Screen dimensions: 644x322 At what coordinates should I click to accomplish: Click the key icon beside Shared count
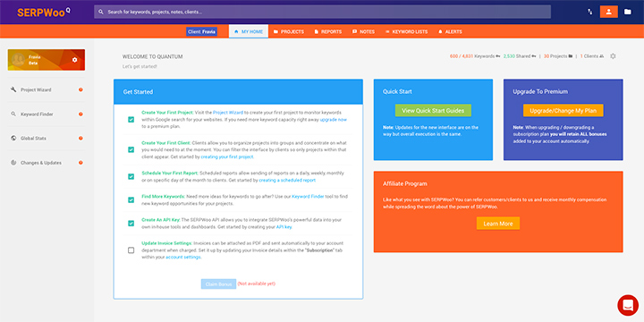pyautogui.click(x=534, y=56)
